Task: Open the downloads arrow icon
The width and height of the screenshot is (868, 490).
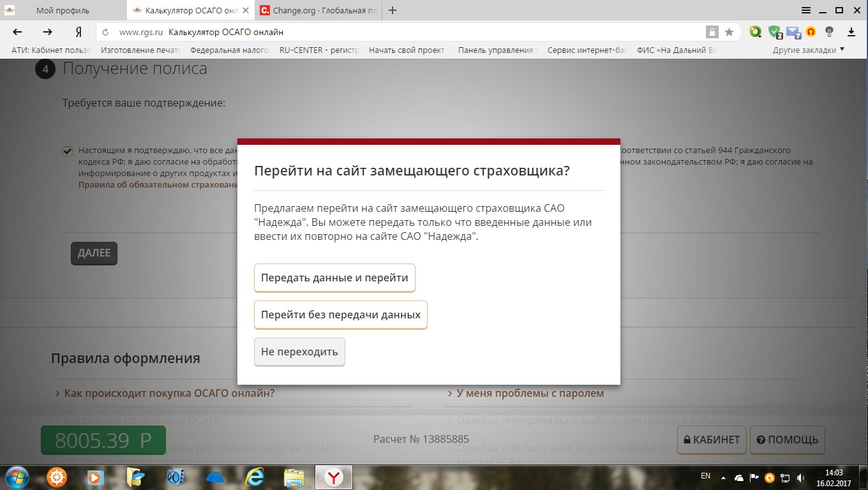Action: [x=851, y=32]
